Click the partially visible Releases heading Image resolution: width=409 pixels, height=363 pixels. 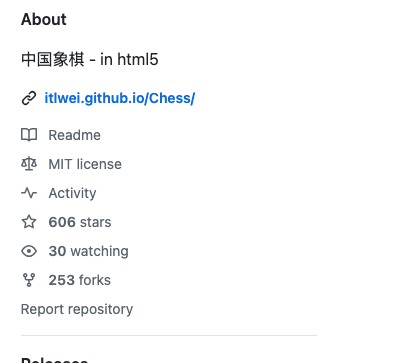click(x=54, y=360)
